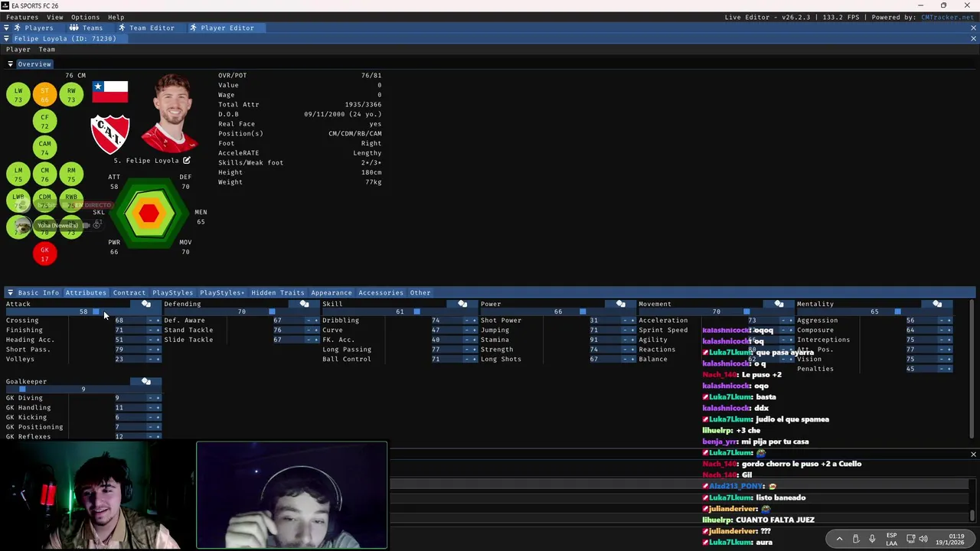Increase Stand Tackle with its plus button
This screenshot has width=980, height=551.
coord(315,330)
